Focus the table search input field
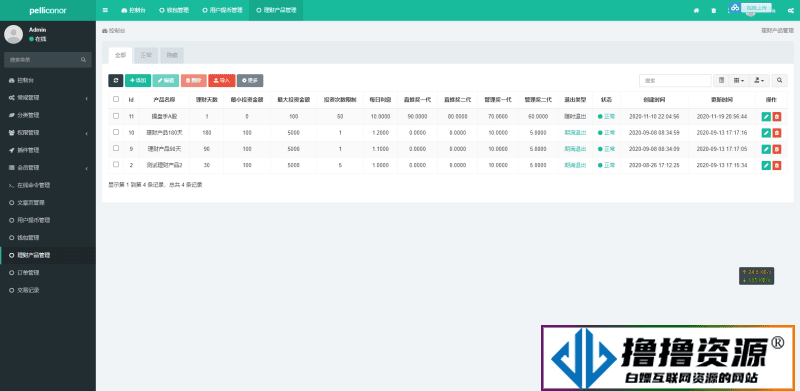The height and width of the screenshot is (391, 800). point(675,81)
